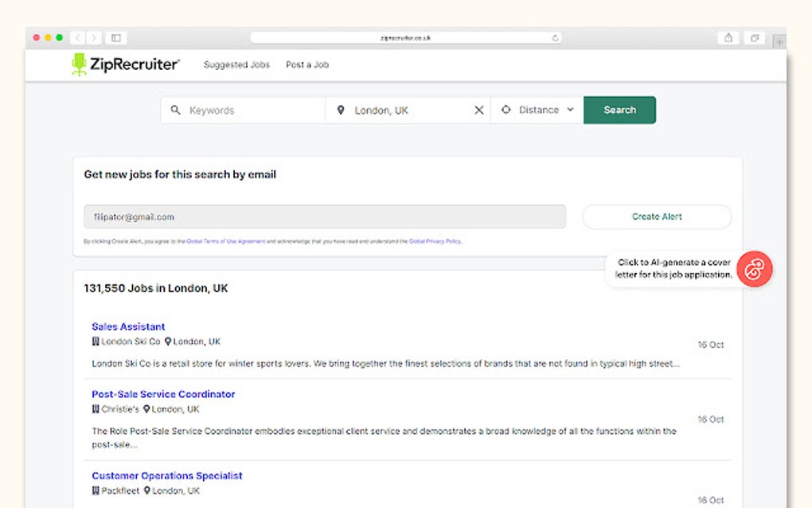Open the Safari share menu
812x508 pixels.
728,37
